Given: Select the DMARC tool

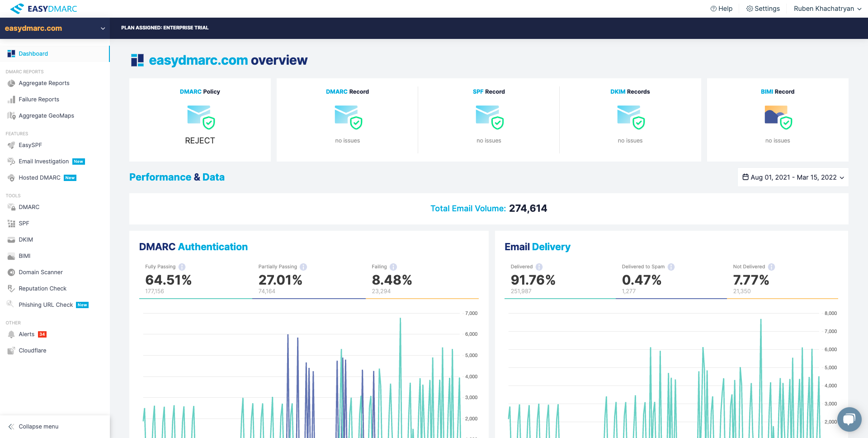Looking at the screenshot, I should (x=30, y=207).
